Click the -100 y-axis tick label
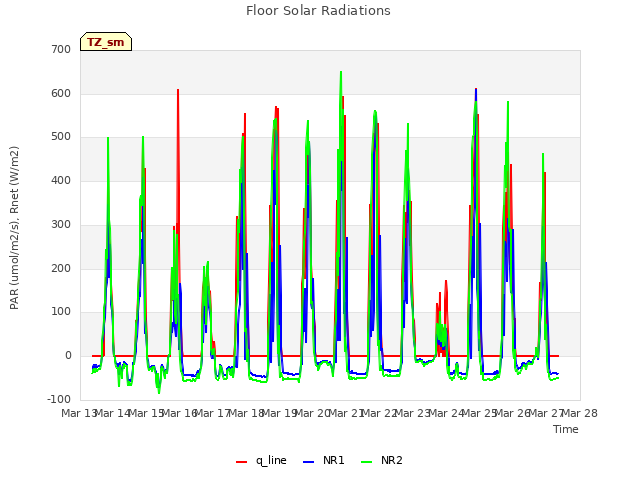 click(x=59, y=399)
